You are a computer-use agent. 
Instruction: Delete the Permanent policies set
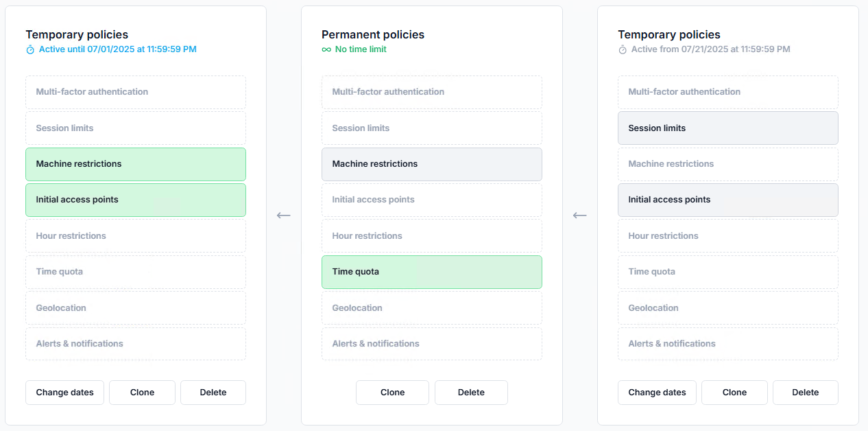tap(471, 393)
